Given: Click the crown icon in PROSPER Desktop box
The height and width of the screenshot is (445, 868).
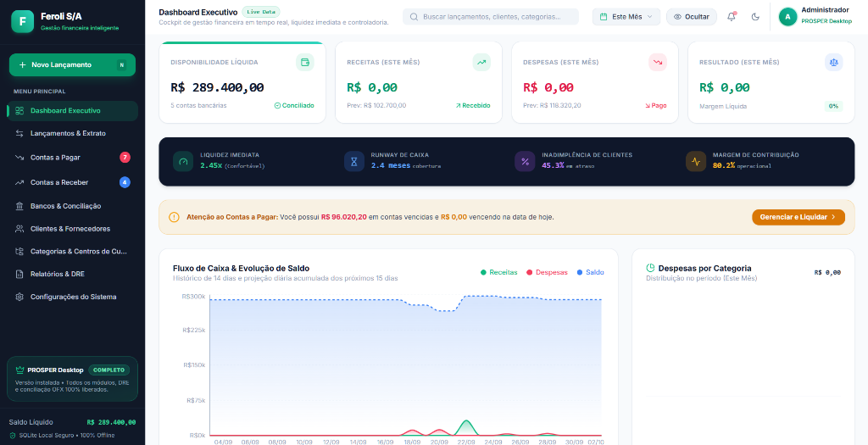Looking at the screenshot, I should tap(20, 370).
